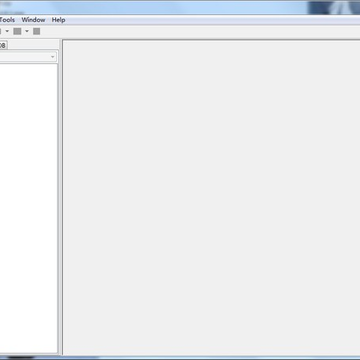
Task: Open the Window menu
Action: 33,20
